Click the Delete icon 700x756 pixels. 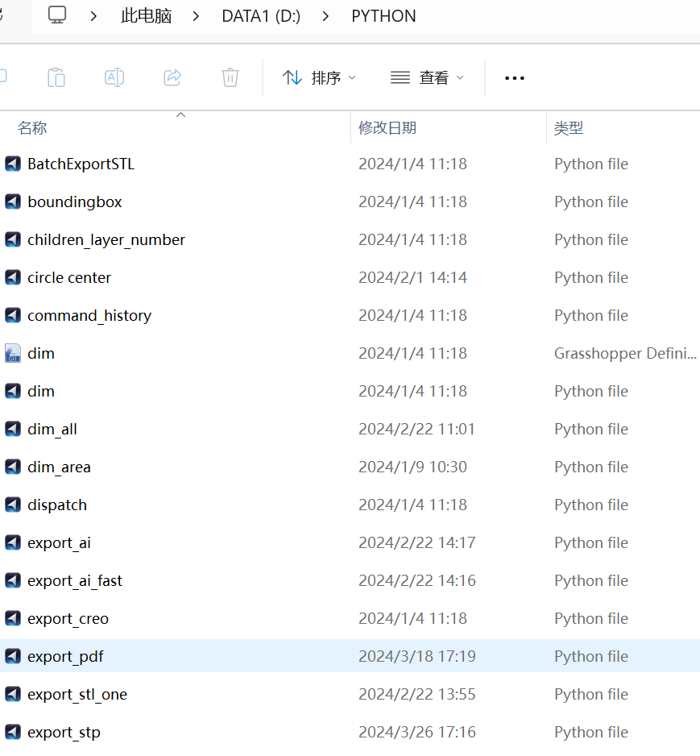pos(230,77)
